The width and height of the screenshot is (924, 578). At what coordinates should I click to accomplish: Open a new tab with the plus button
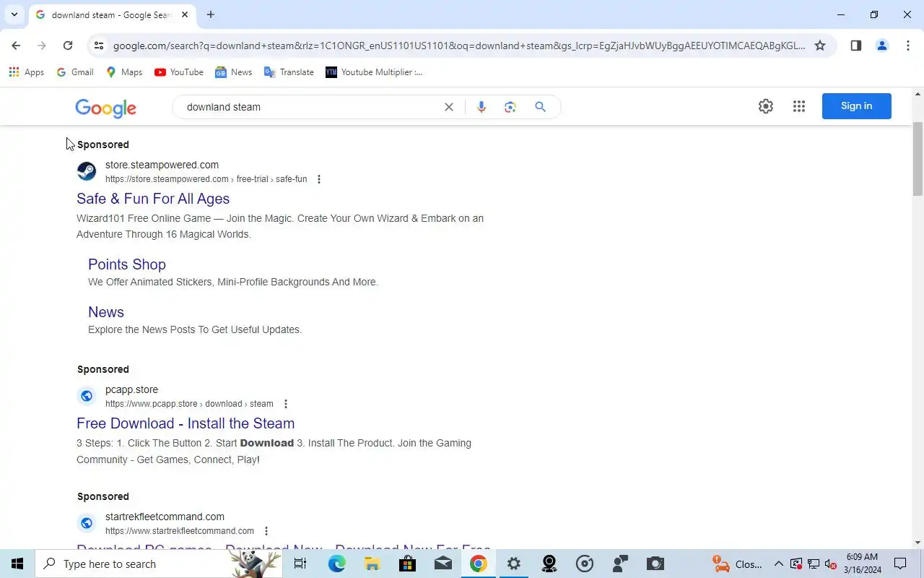(211, 14)
